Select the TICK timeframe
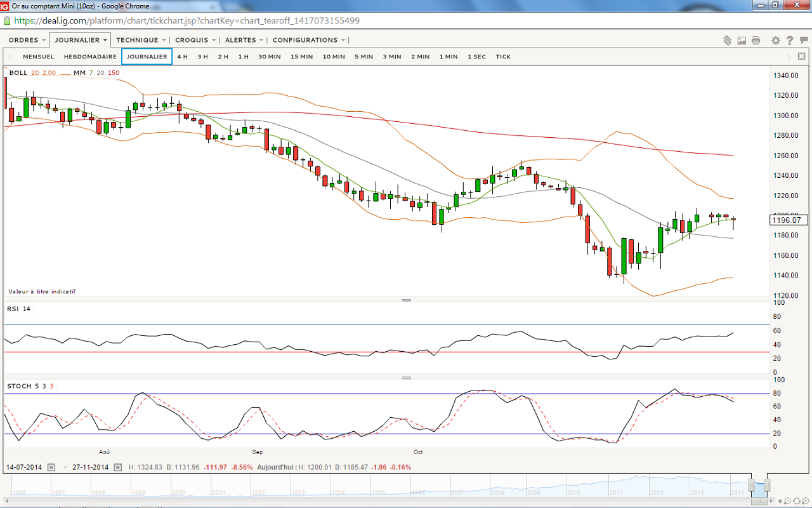Image resolution: width=812 pixels, height=508 pixels. (x=503, y=57)
